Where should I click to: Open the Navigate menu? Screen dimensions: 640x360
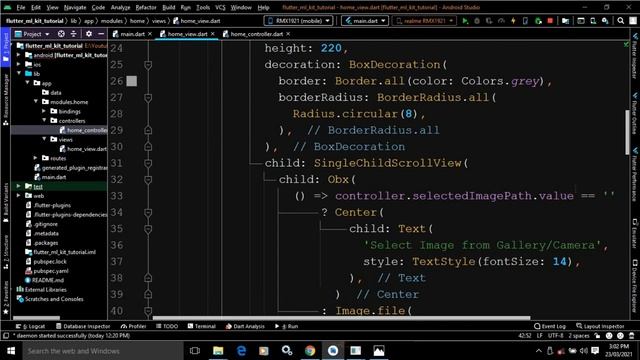(x=75, y=7)
